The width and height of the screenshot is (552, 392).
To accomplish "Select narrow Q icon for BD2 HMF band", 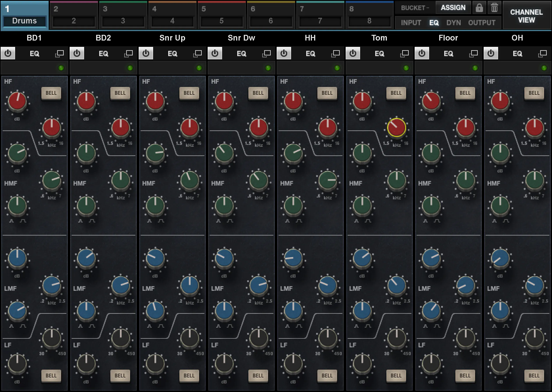I will [80, 221].
